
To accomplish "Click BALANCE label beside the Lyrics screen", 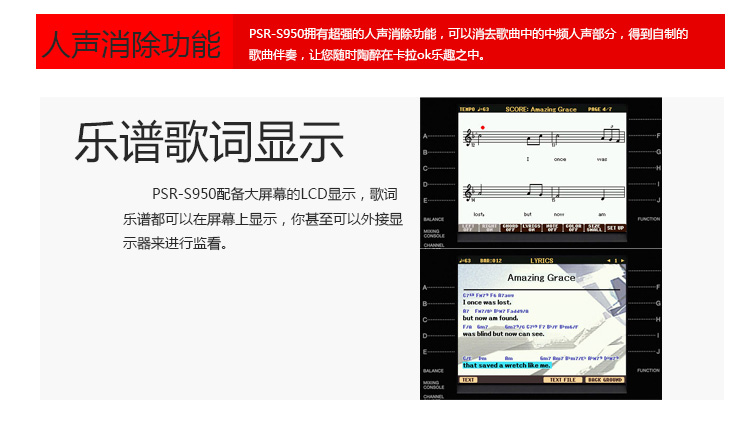I will tap(433, 371).
